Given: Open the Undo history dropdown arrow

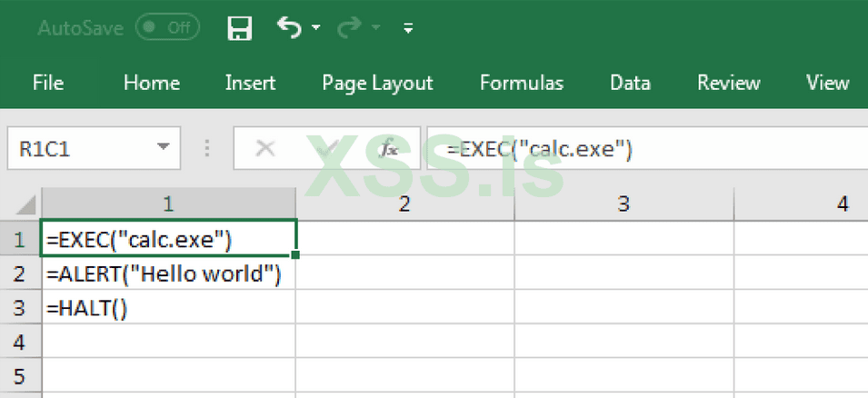Looking at the screenshot, I should point(315,28).
